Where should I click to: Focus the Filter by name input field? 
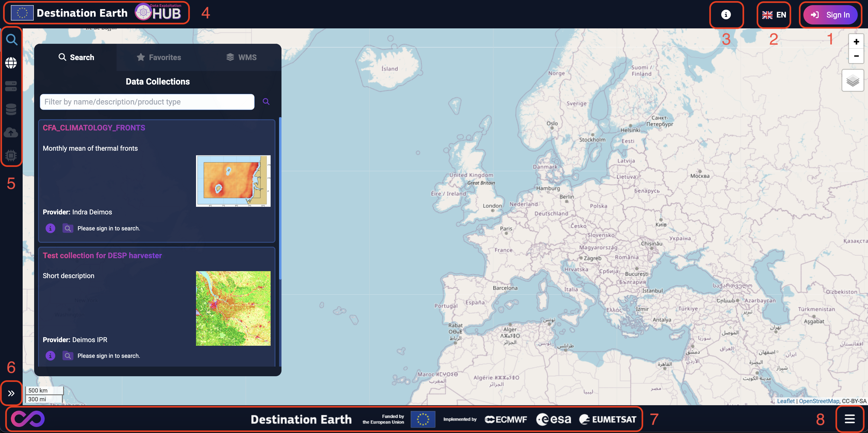[x=147, y=102]
